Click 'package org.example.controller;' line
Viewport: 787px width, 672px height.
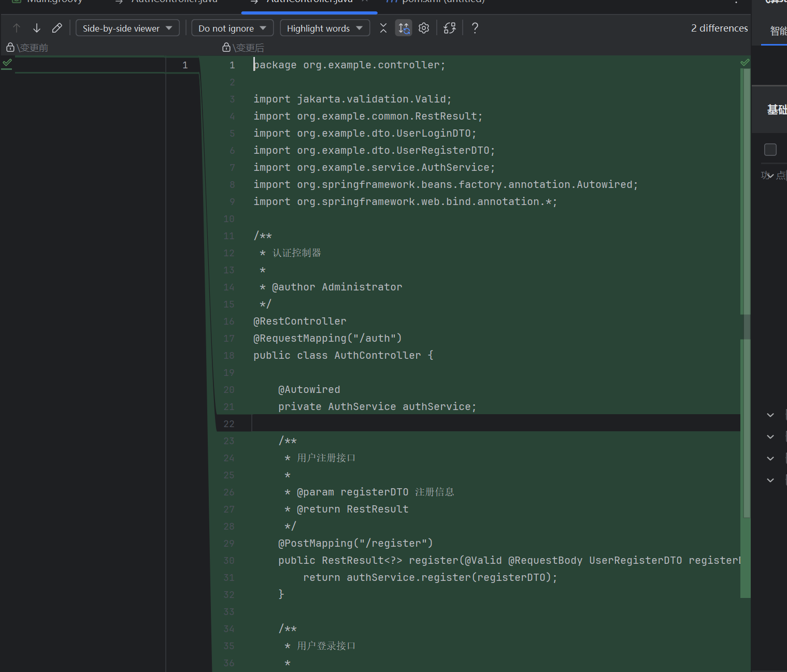(x=349, y=65)
